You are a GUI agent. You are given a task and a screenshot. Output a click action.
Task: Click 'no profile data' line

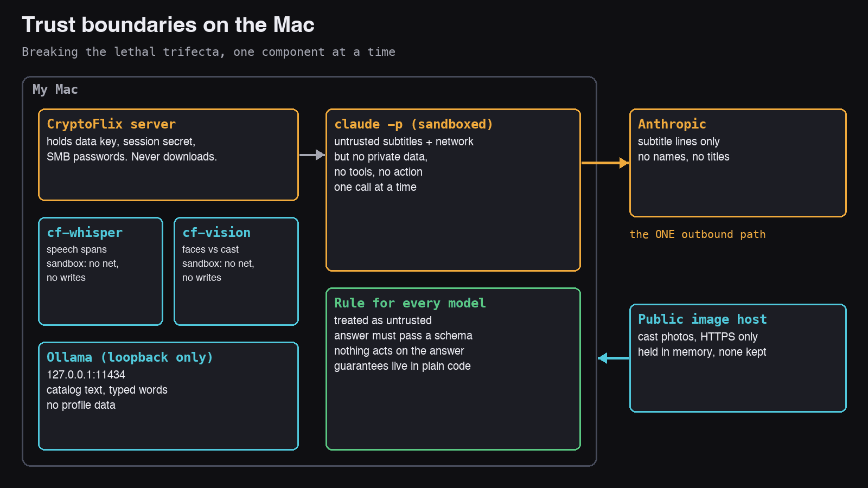coord(81,405)
